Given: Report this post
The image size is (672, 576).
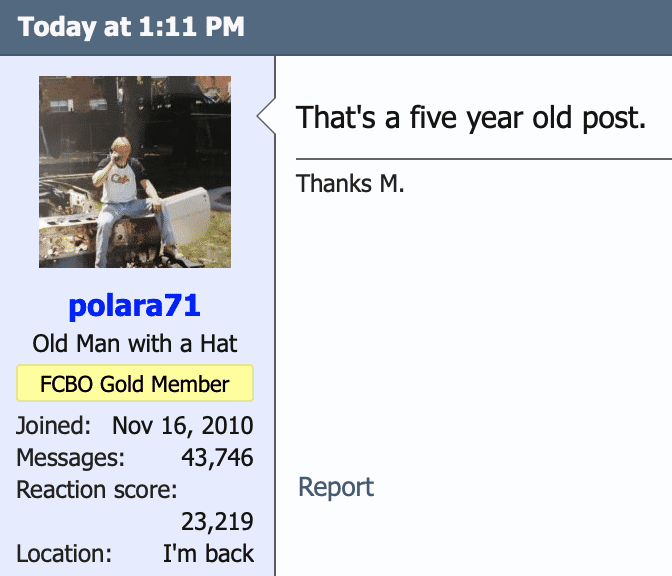Looking at the screenshot, I should [x=336, y=487].
